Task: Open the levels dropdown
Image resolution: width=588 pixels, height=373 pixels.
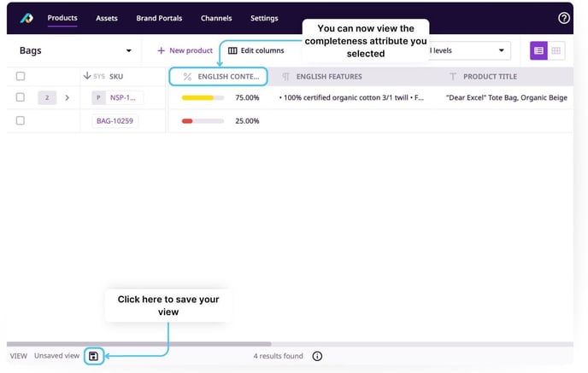Action: 469,50
